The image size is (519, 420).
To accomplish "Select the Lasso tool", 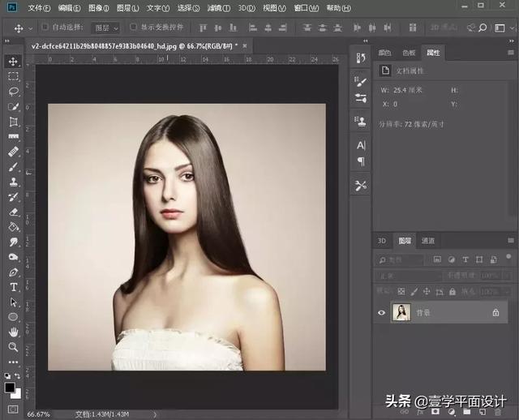I will (x=13, y=92).
